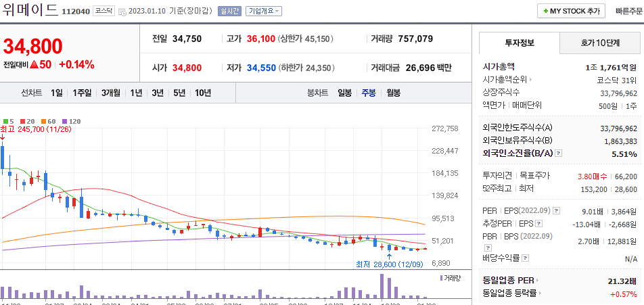
Task: Click the 위메이드 stock name heading
Action: click(x=30, y=9)
